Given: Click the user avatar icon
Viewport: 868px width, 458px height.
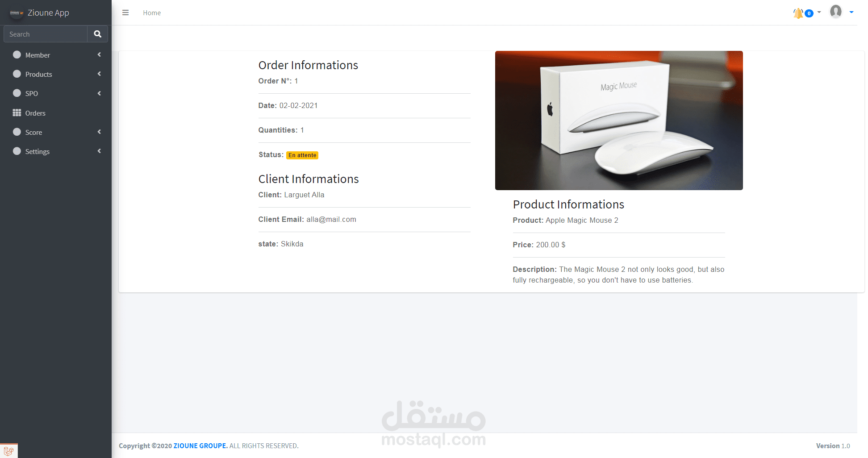Looking at the screenshot, I should [x=836, y=12].
